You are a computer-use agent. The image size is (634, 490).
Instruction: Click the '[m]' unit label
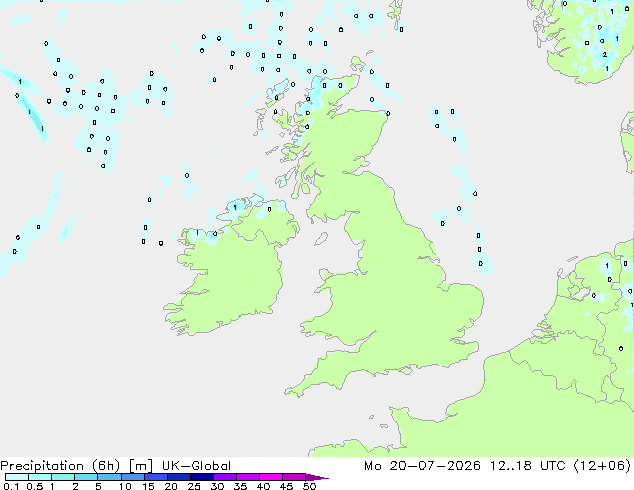[x=140, y=466]
